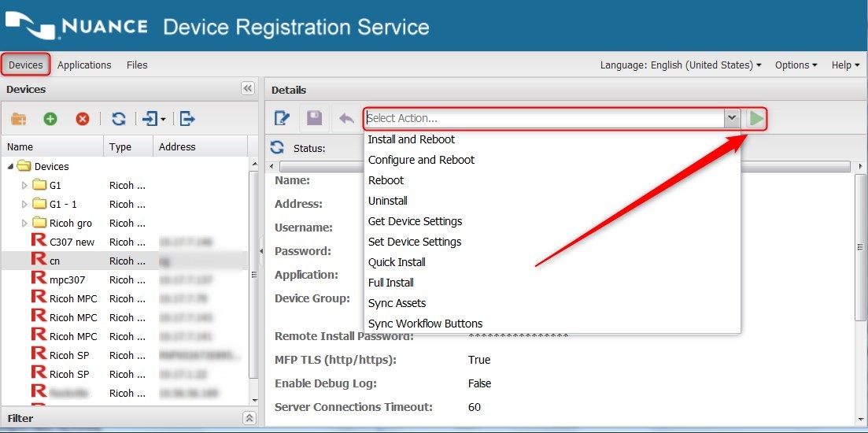
Task: Click the edit details icon
Action: [283, 118]
